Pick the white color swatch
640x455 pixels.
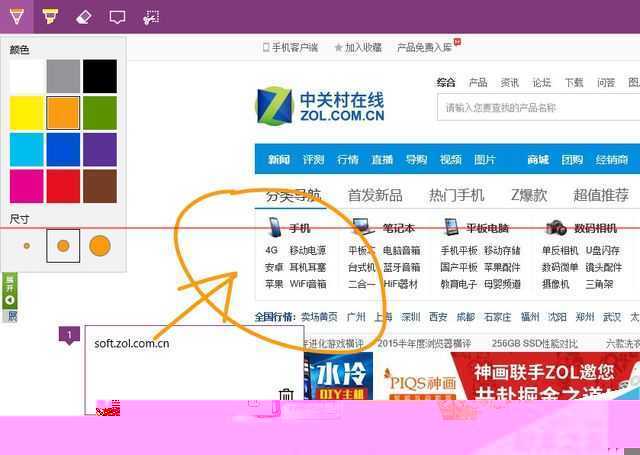[27, 76]
